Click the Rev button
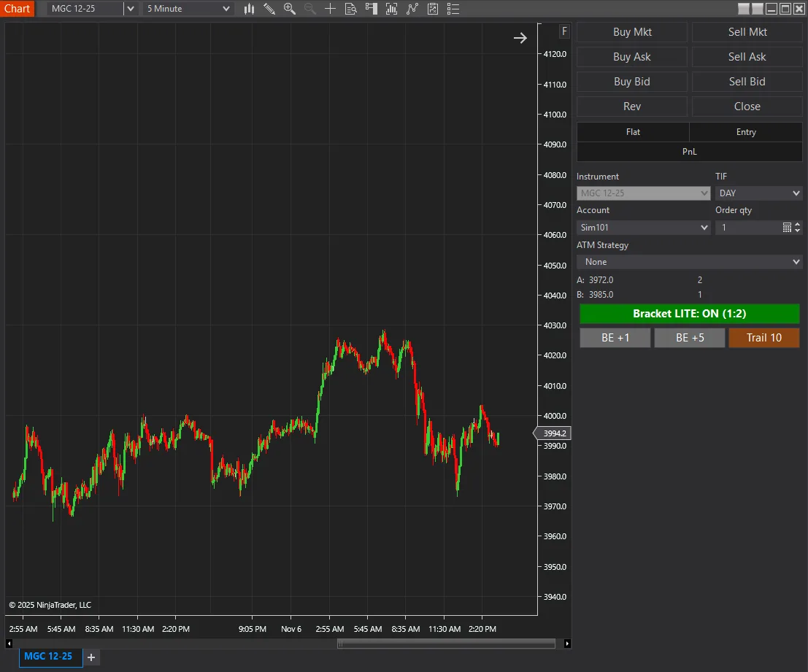808x672 pixels. [632, 106]
